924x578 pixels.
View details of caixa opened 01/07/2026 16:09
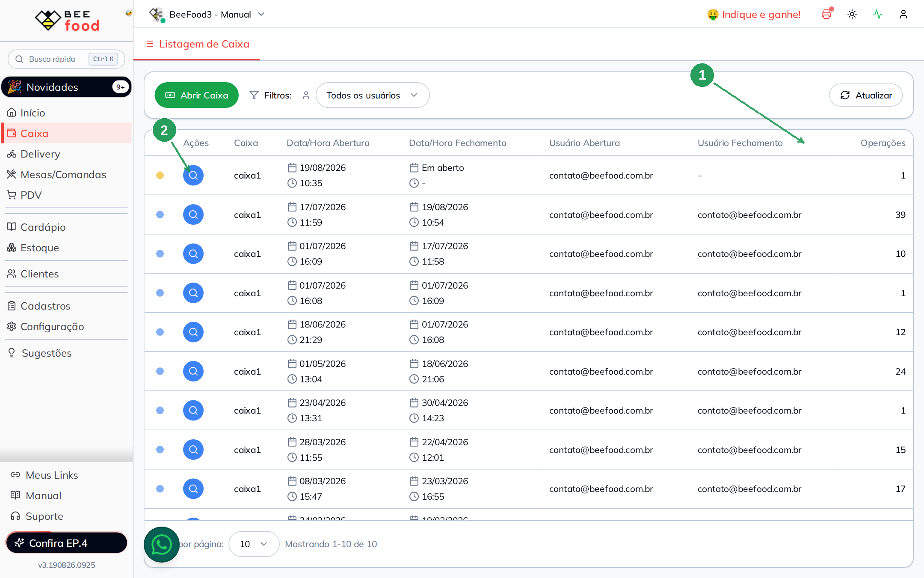coord(193,253)
